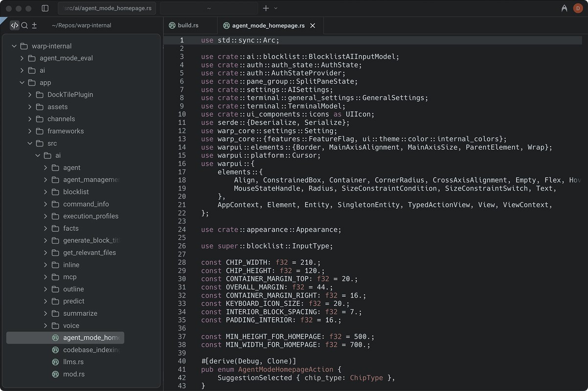This screenshot has width=588, height=391.
Task: Collapse the warp-internal root folder
Action: [x=14, y=46]
